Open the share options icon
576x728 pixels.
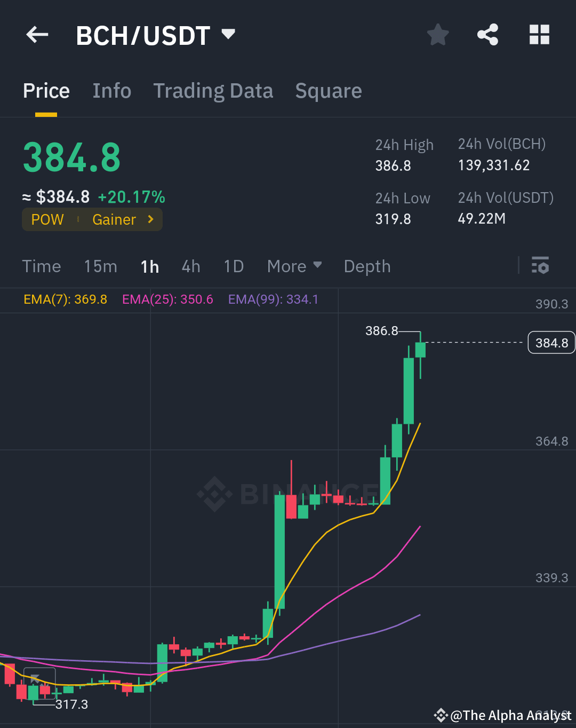coord(487,34)
